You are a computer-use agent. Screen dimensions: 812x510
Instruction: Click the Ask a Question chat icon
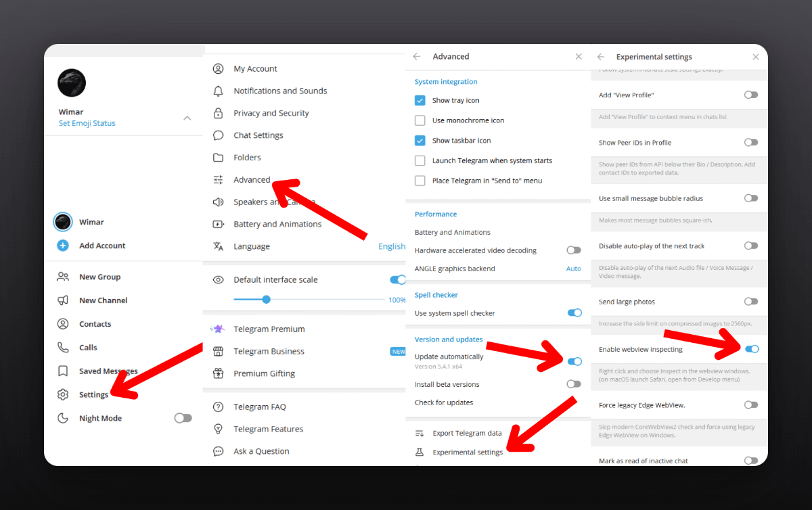[218, 451]
